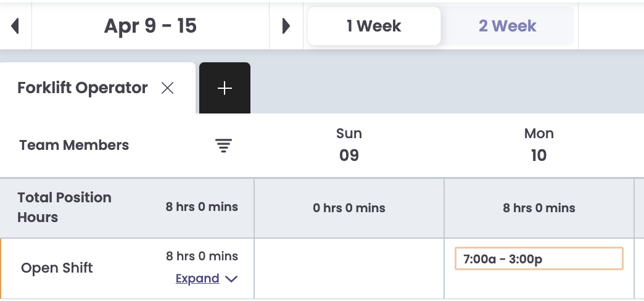
Task: Click the Team Members heading
Action: 74,146
